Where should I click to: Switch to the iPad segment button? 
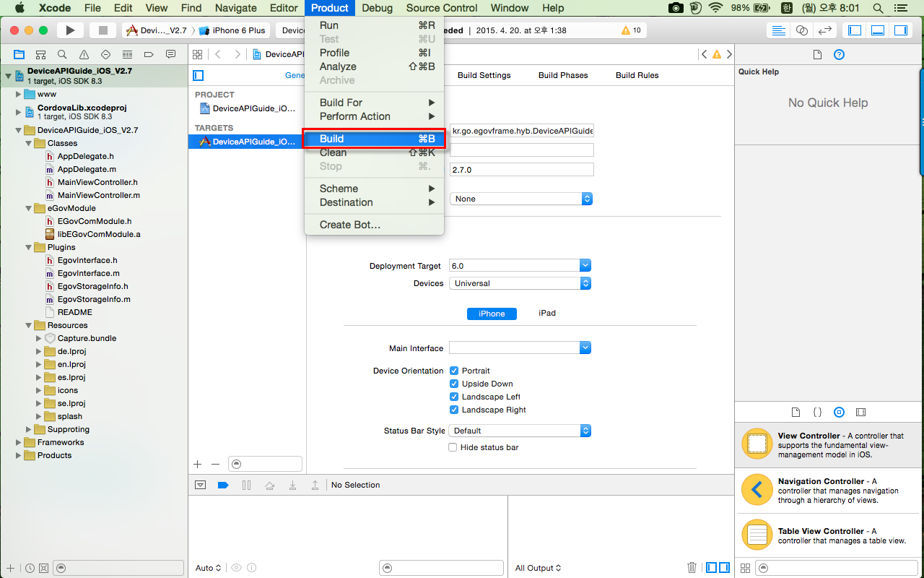546,313
